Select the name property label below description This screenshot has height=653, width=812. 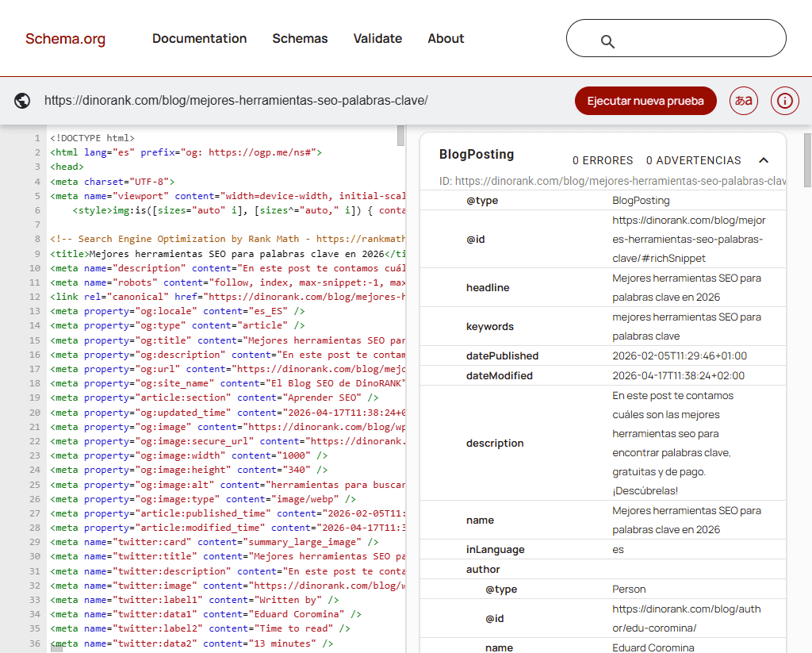480,520
